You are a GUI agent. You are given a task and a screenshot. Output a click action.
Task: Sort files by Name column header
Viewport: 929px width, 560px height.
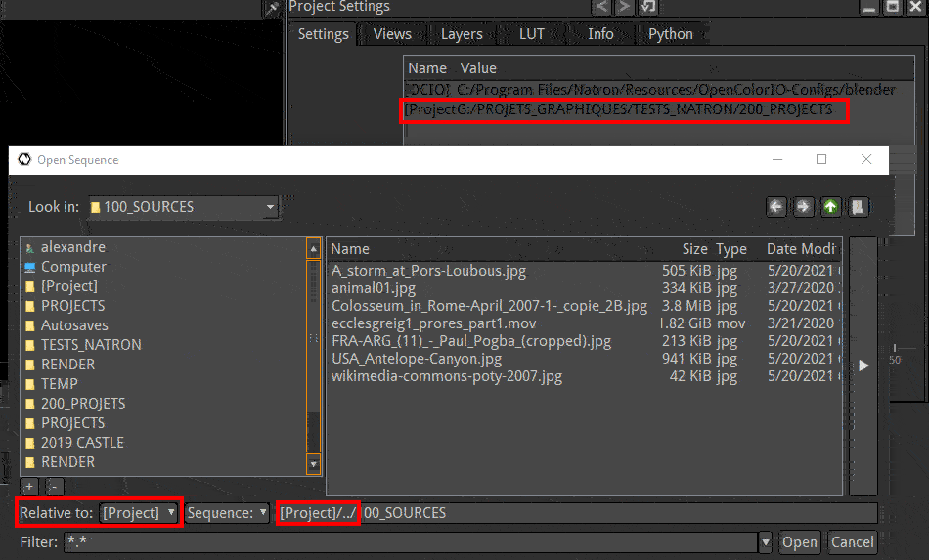(x=349, y=249)
